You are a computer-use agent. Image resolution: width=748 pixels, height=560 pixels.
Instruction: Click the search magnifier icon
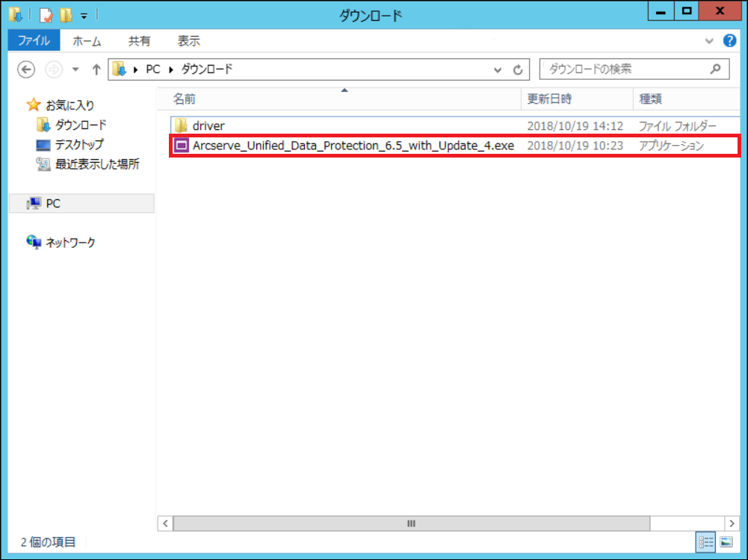716,69
